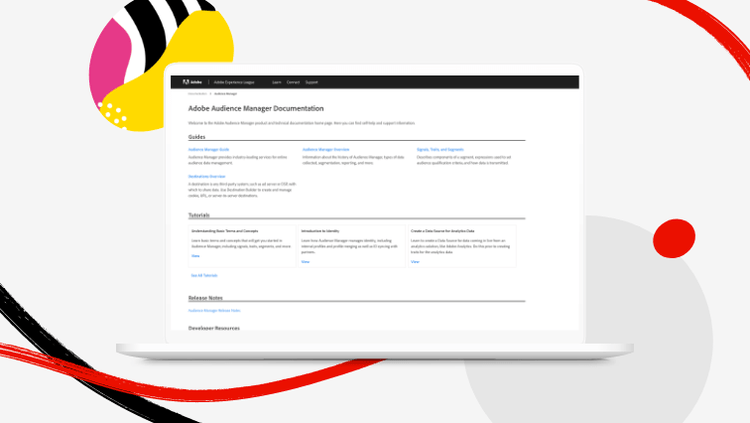Click the Tutorials section heading
The width and height of the screenshot is (750, 423).
tap(199, 215)
